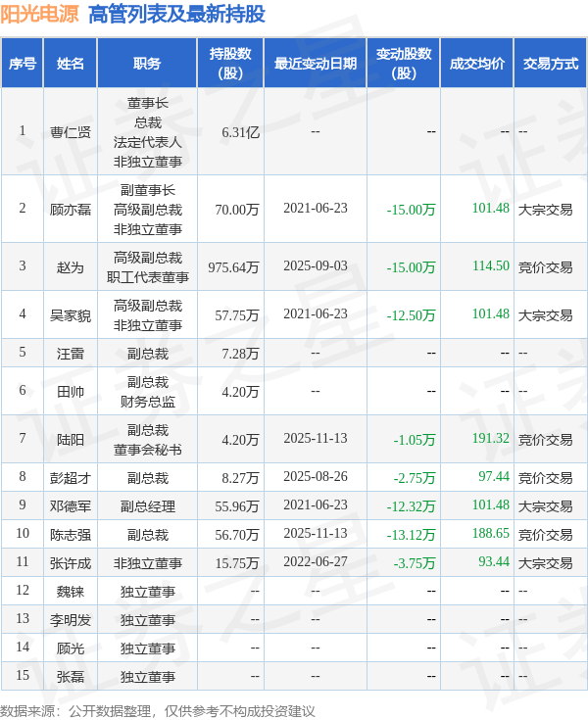Open executive name 张许成
The height and width of the screenshot is (720, 588).
tap(71, 563)
